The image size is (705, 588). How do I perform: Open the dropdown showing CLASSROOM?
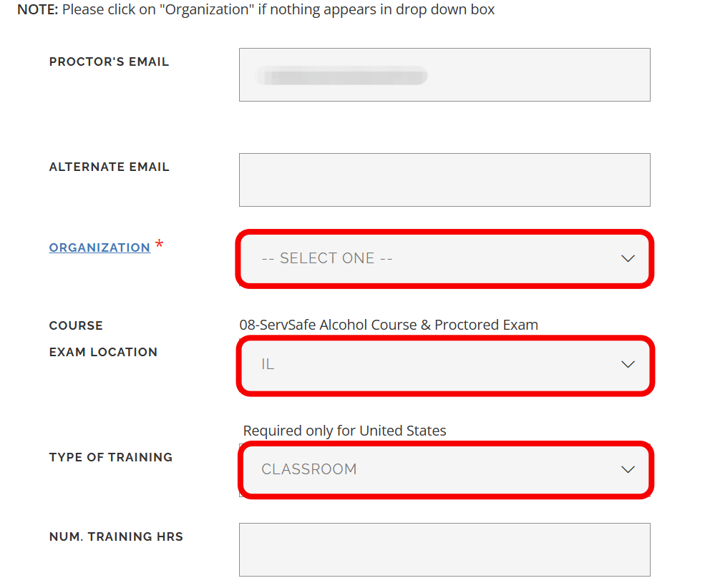tap(429, 469)
